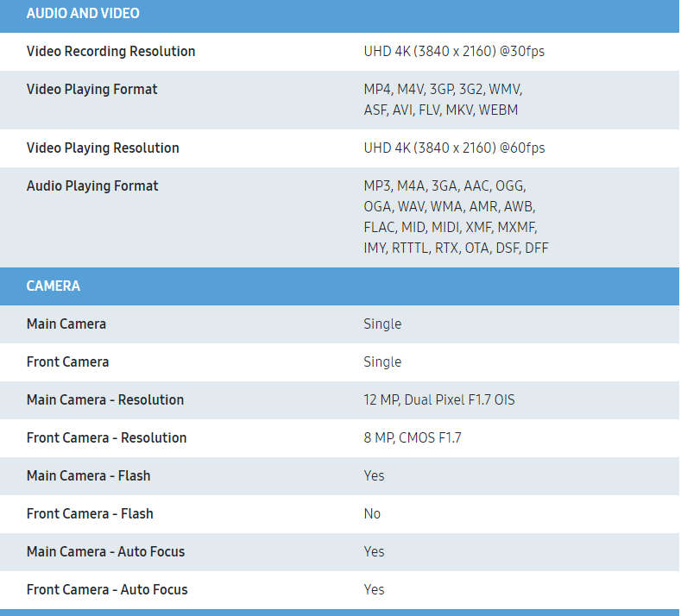Click the No value for Front Camera Flash
Screen dimensions: 681x616
coord(372,513)
